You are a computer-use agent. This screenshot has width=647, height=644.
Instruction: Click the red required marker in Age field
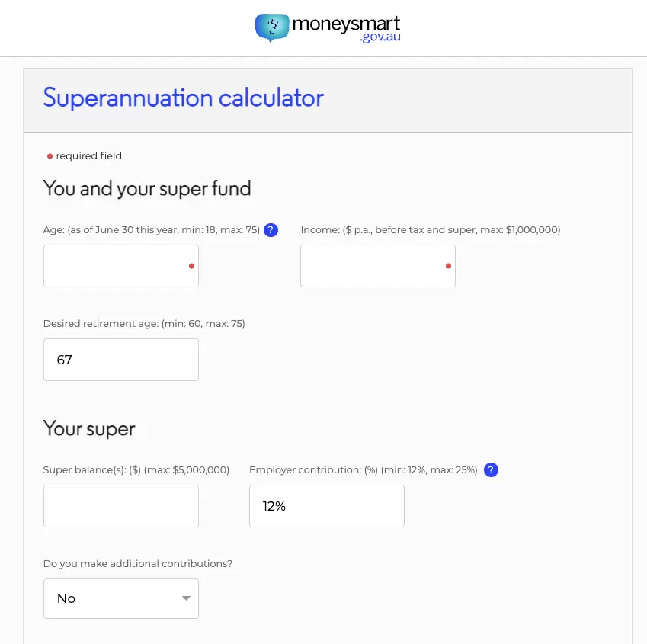point(191,266)
